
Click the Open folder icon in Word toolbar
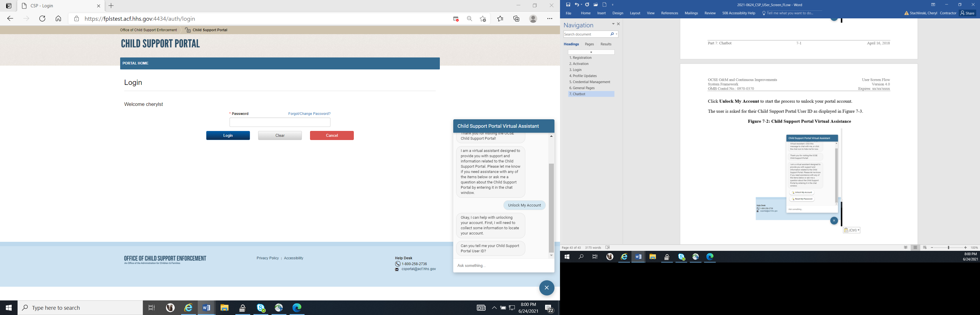pos(596,5)
